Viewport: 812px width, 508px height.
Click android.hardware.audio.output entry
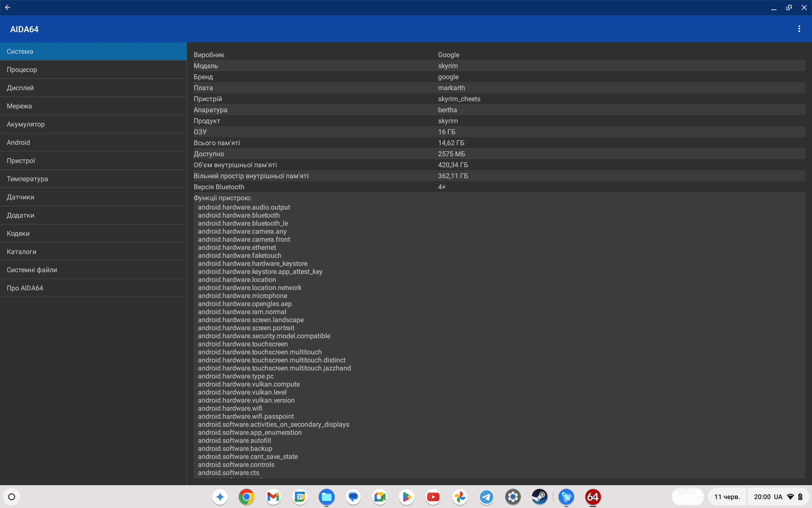(244, 207)
